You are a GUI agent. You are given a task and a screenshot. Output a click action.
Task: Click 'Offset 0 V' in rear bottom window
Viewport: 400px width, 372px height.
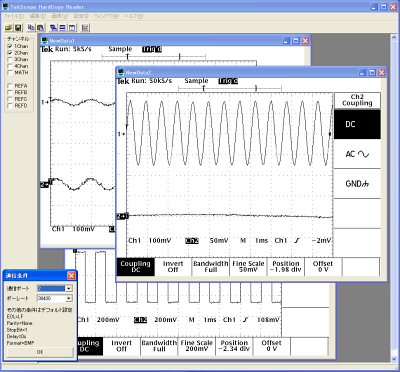271,346
